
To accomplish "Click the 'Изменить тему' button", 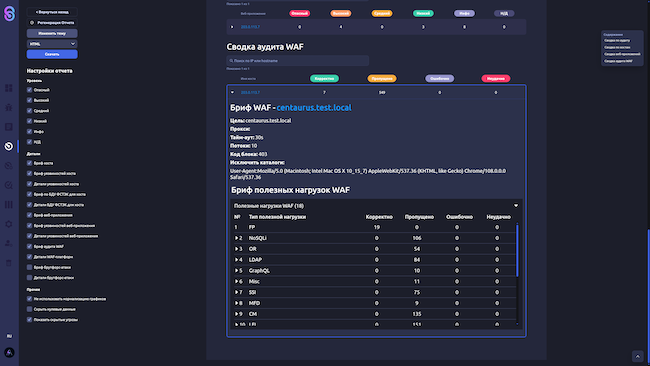I will [52, 33].
